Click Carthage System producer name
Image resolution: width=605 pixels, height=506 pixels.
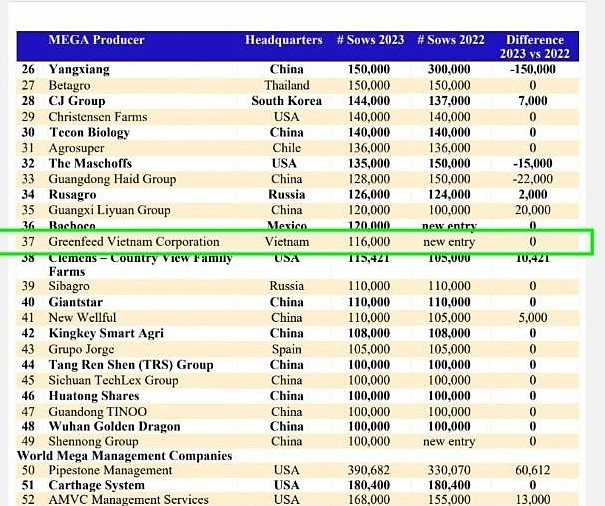[x=96, y=485]
